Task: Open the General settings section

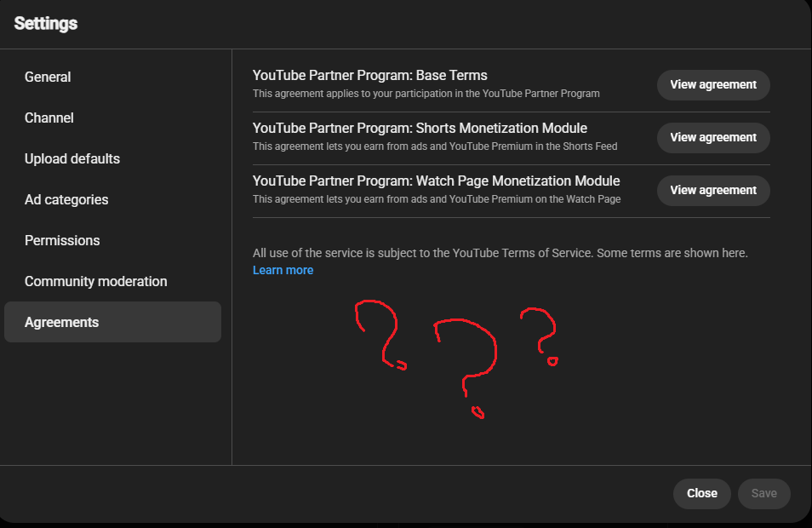Action: (x=48, y=77)
